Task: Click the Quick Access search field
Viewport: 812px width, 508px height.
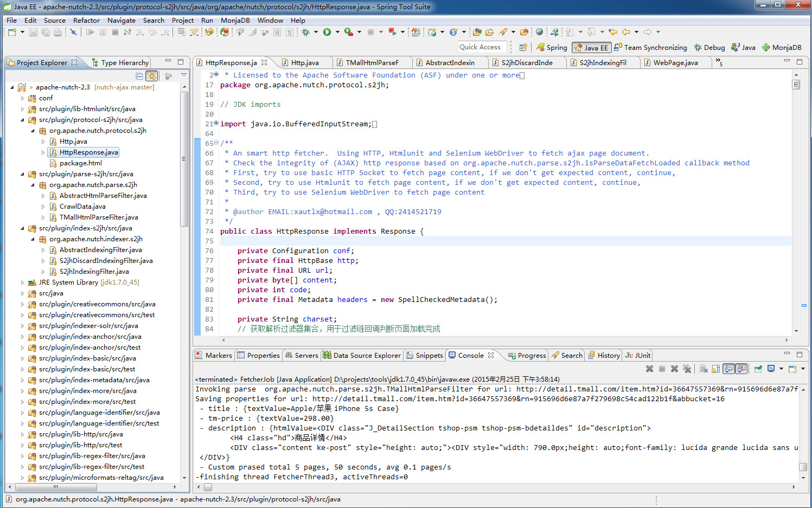Action: (x=482, y=47)
